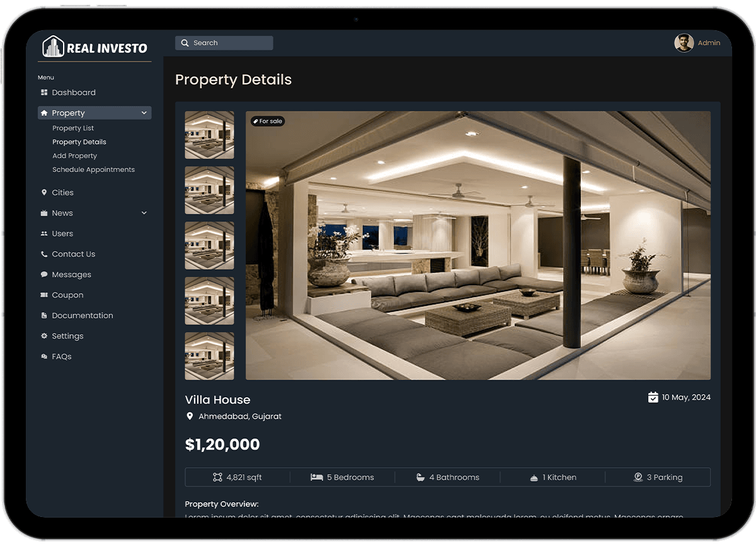Click the Real Investo building logo
The height and width of the screenshot is (546, 756).
[53, 47]
